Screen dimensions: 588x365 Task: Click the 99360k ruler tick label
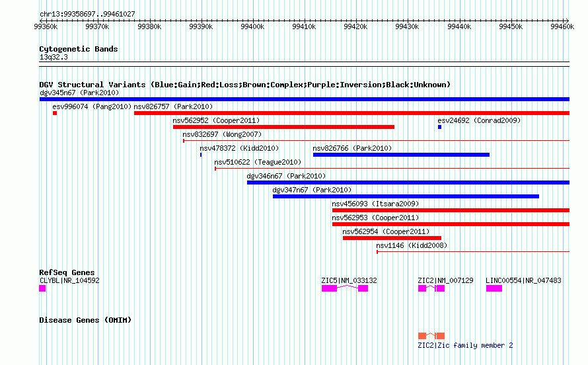click(46, 26)
